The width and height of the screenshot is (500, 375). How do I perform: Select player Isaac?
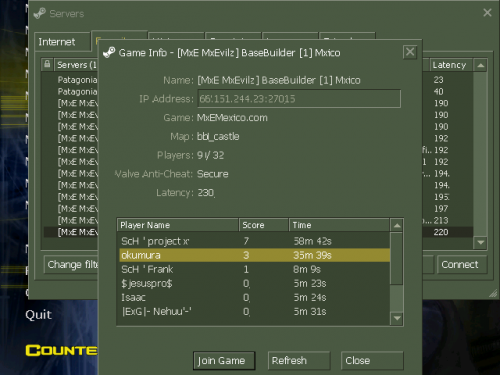pyautogui.click(x=255, y=297)
